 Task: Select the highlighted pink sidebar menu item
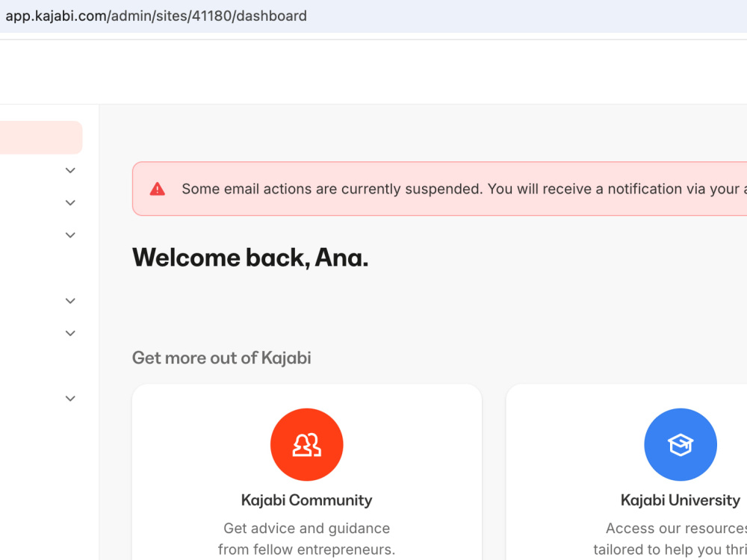(41, 137)
